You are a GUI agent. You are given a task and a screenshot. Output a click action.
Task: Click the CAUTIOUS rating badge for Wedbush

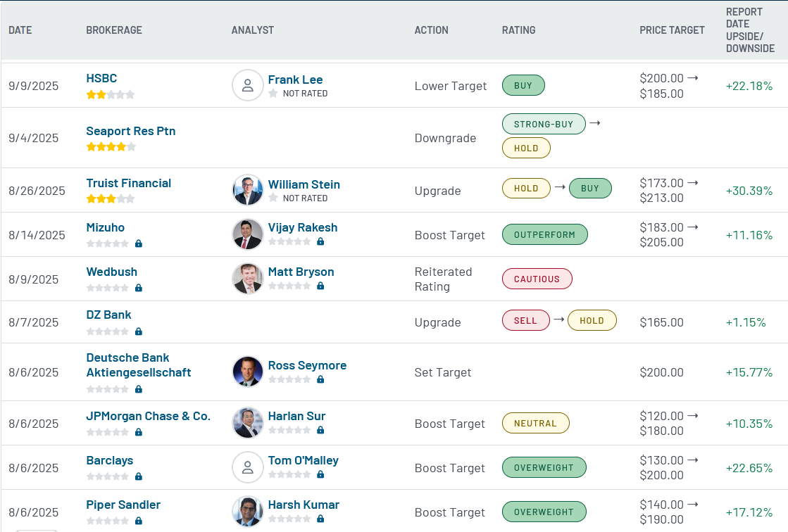point(537,279)
